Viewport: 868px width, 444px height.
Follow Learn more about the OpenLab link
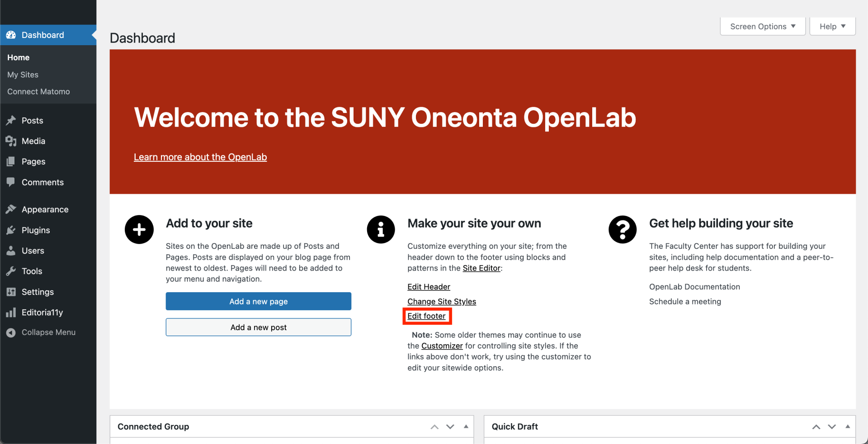tap(200, 157)
